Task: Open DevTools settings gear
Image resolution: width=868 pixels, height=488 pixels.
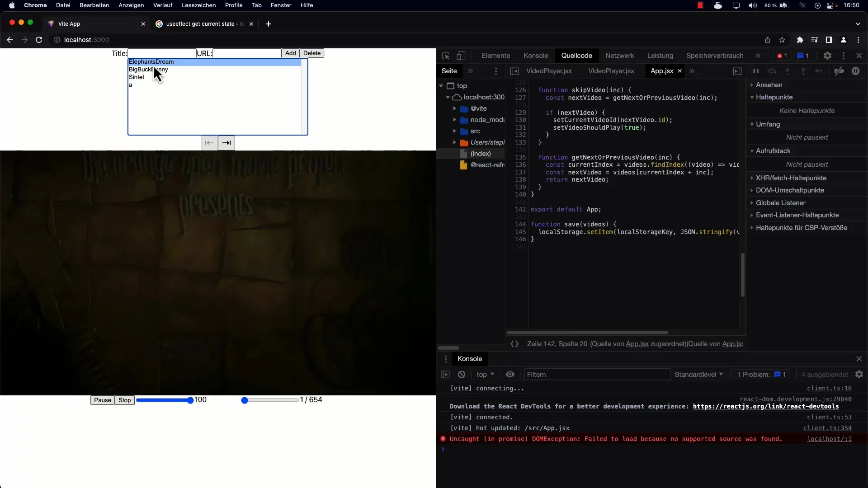Action: 827,56
